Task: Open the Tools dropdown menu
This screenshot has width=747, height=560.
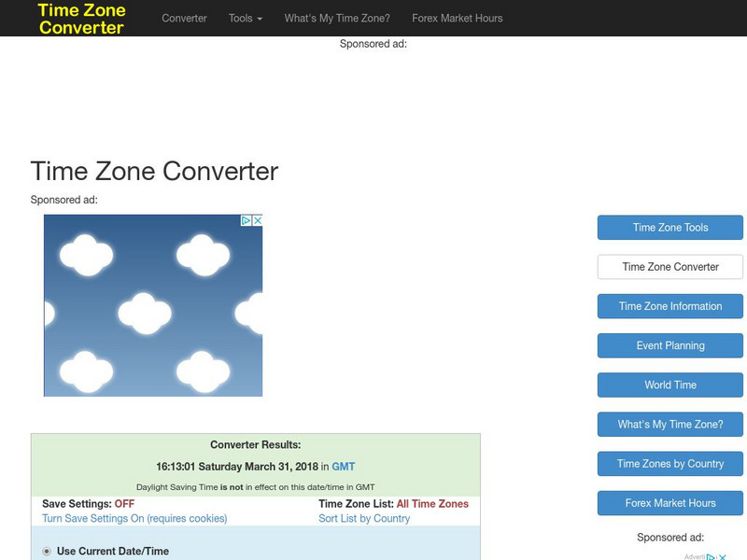Action: click(x=240, y=17)
